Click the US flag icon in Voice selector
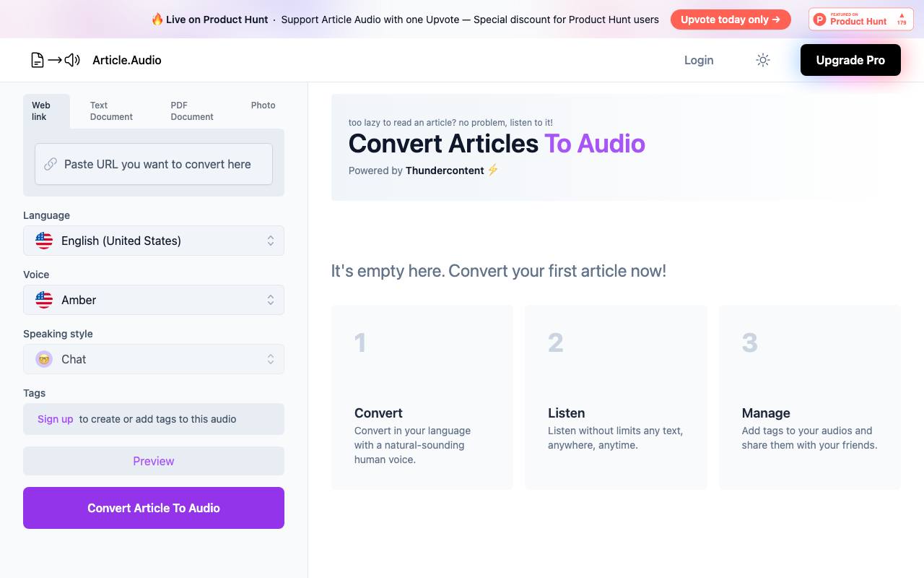Viewport: 924px width, 578px height. point(44,300)
